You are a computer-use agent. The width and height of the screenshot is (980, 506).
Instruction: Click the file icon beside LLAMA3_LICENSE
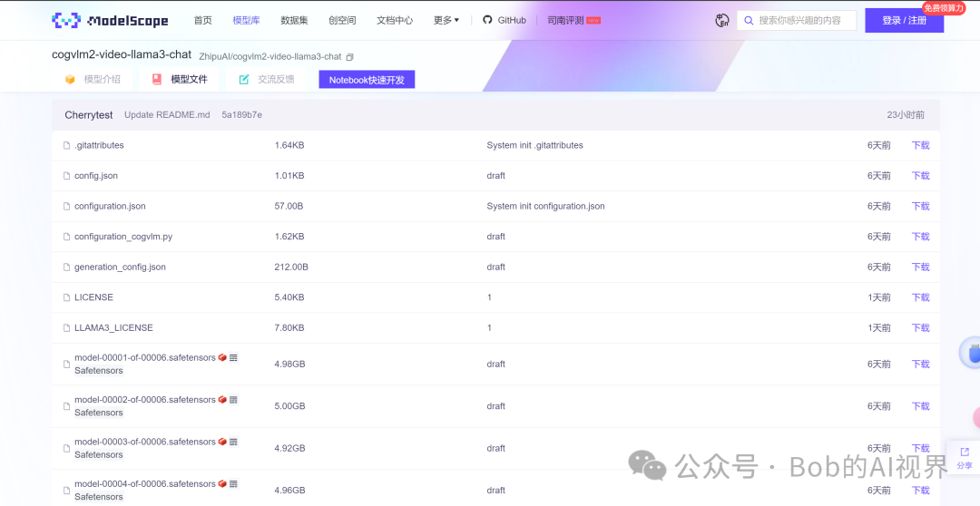(x=67, y=327)
